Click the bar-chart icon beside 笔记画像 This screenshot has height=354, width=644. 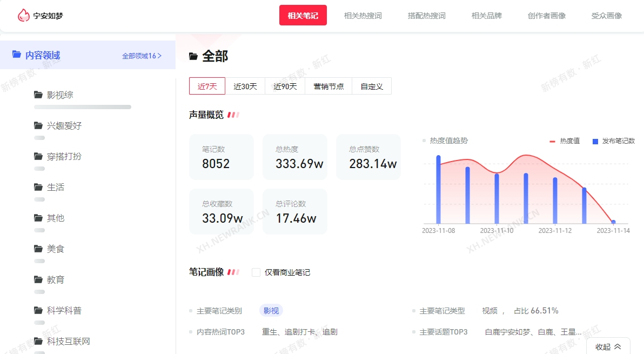[233, 272]
